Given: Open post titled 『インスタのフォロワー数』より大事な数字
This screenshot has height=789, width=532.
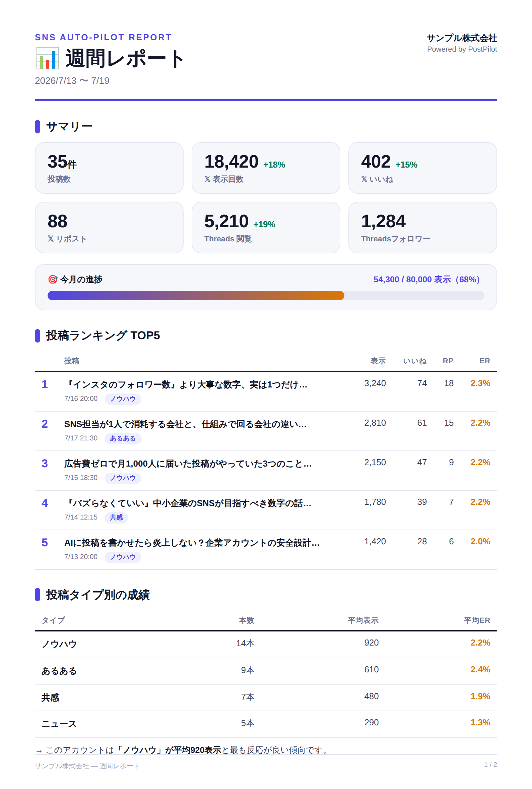Looking at the screenshot, I should pos(186,384).
